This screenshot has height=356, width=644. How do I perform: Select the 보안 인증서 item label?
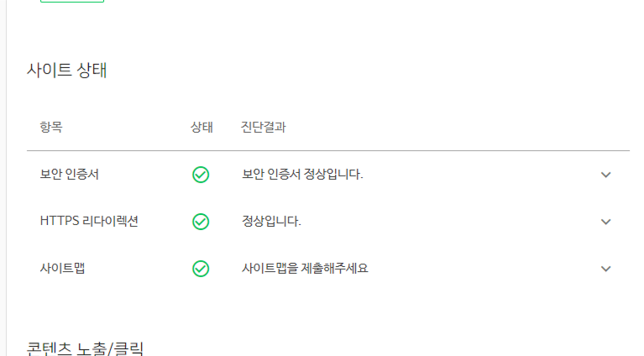(70, 174)
